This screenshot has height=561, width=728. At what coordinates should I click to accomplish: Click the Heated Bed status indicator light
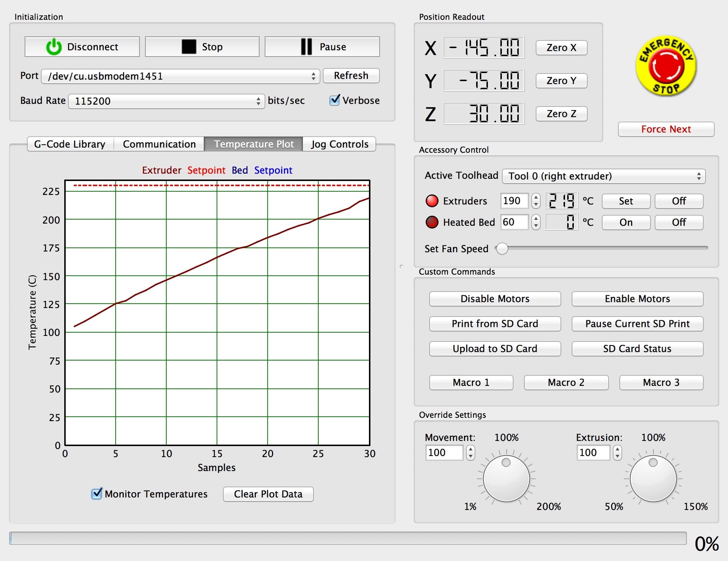(x=432, y=222)
